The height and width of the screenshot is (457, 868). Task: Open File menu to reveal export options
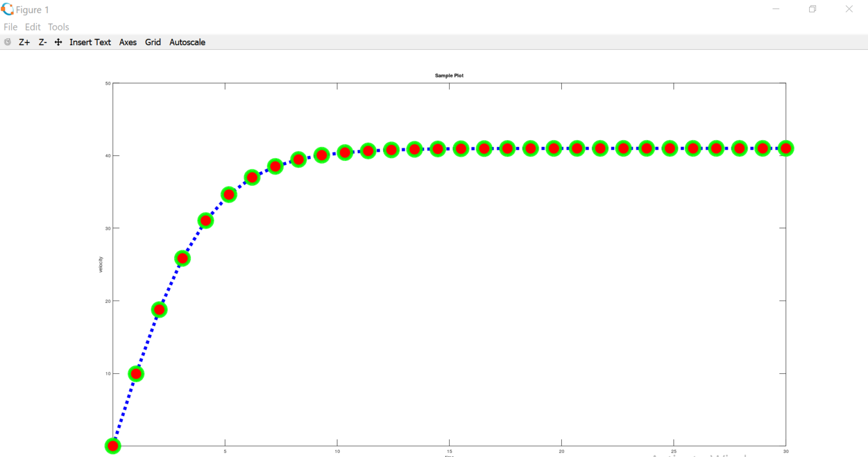[10, 27]
